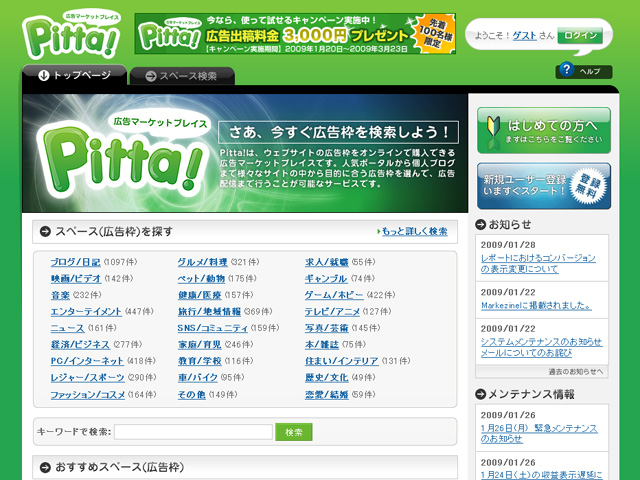Open the 映画/ビデオ category

(x=76, y=278)
